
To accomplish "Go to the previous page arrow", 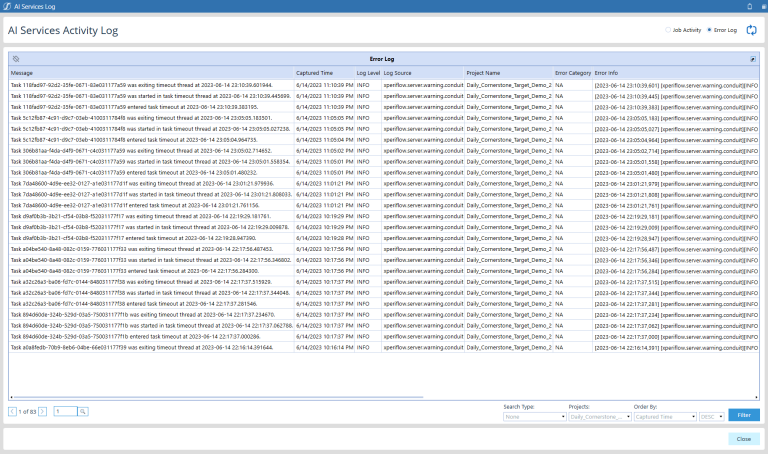I will pyautogui.click(x=12, y=411).
